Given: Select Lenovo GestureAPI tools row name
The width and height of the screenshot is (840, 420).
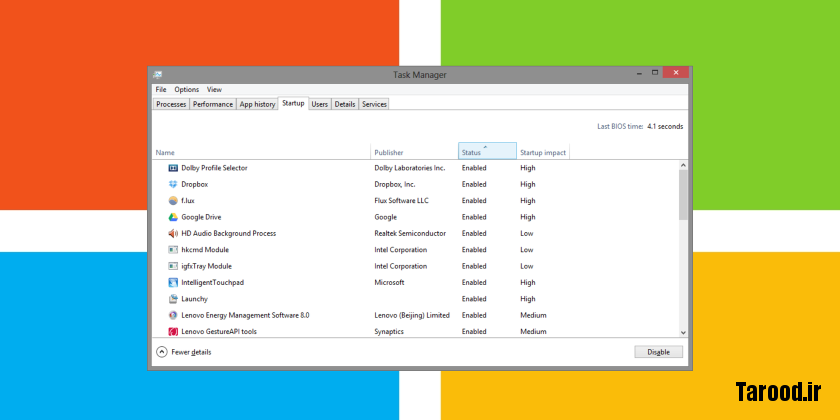Looking at the screenshot, I should (x=219, y=332).
